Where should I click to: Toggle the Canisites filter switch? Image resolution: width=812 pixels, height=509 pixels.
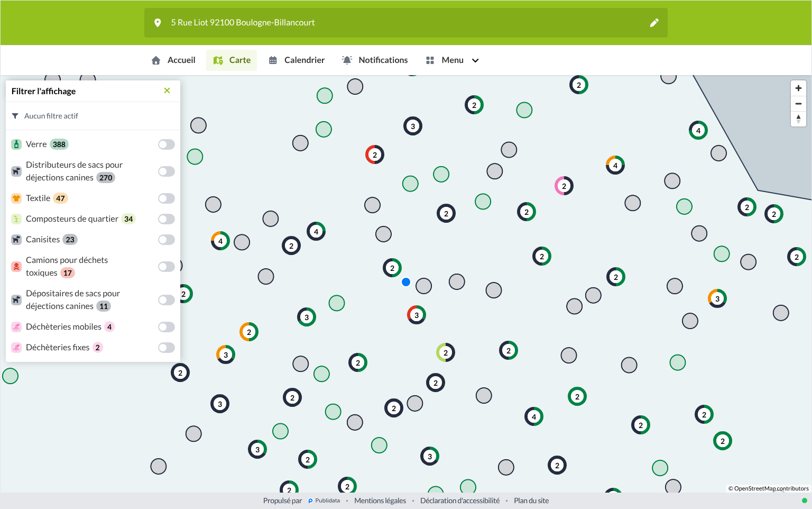click(167, 240)
